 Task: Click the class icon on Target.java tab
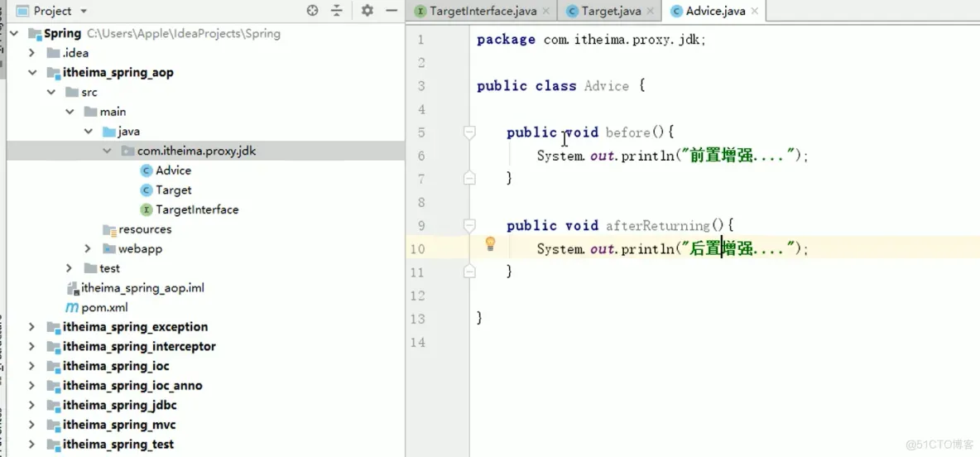coord(571,12)
